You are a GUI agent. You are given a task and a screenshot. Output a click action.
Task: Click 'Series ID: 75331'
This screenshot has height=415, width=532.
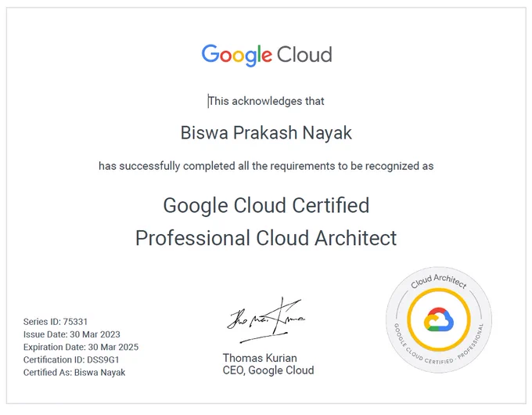pos(56,322)
